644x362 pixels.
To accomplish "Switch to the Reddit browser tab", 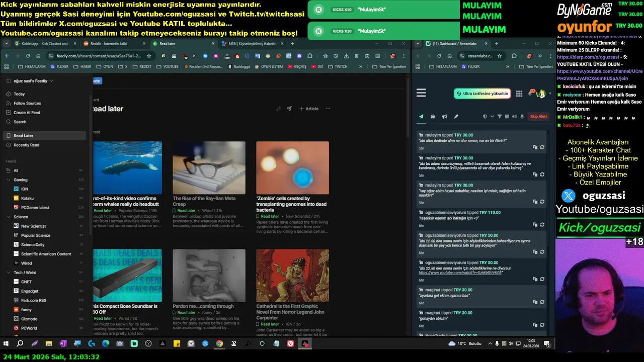I will point(113,44).
